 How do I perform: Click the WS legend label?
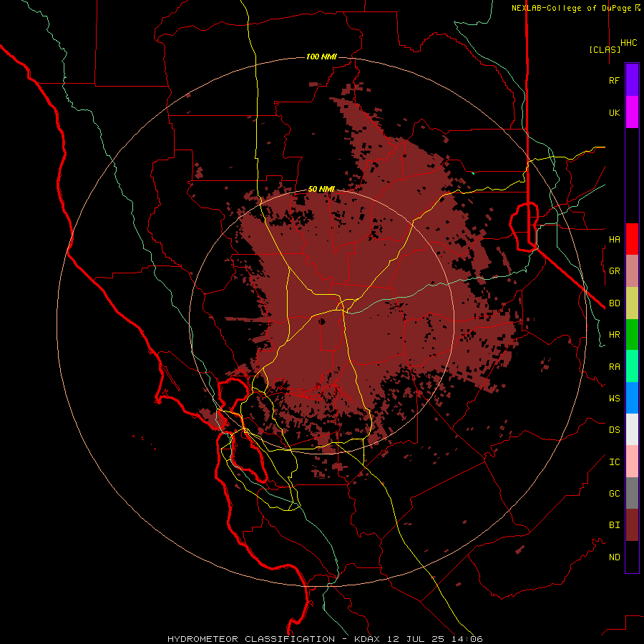614,398
